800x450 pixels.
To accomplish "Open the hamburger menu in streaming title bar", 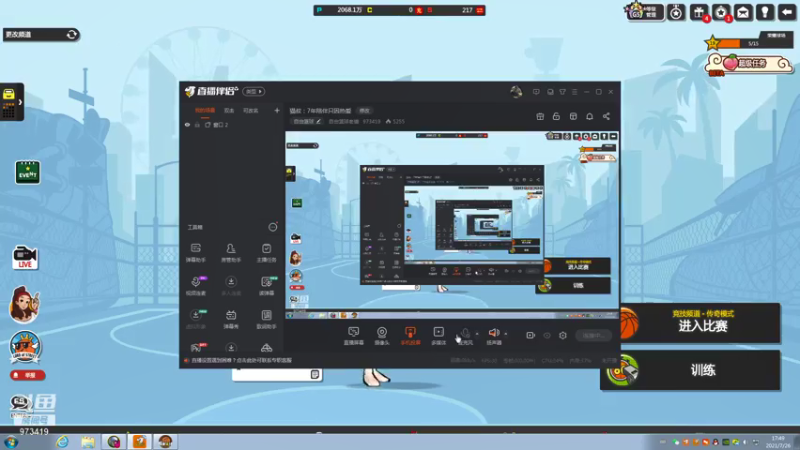I will tap(574, 92).
